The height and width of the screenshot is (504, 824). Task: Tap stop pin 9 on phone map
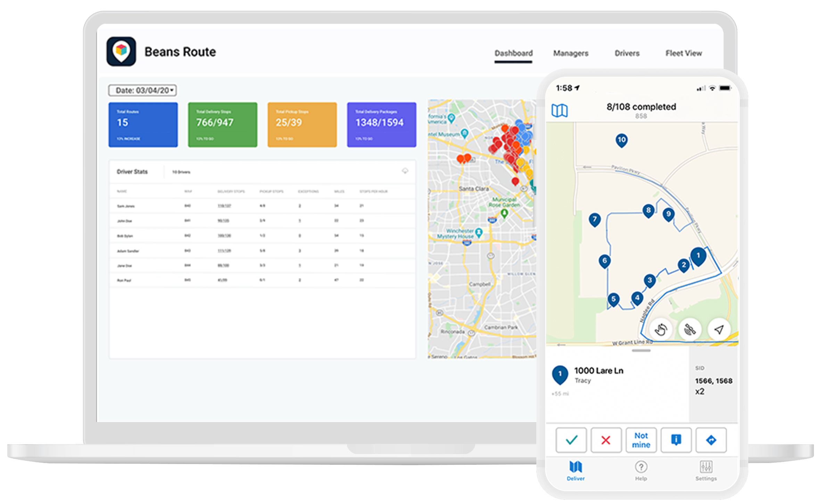tap(668, 215)
